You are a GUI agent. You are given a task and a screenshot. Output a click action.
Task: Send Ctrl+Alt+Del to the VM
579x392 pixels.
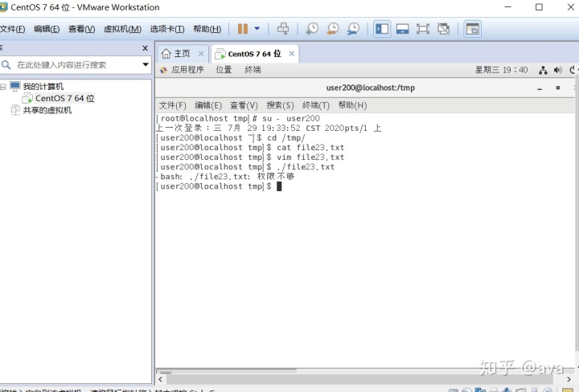tap(283, 29)
